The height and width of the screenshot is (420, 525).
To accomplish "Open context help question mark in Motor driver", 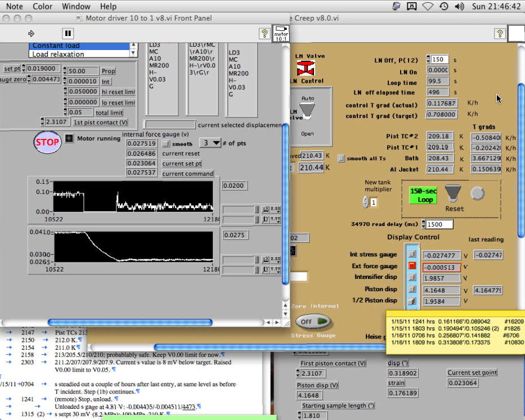I will [x=264, y=34].
